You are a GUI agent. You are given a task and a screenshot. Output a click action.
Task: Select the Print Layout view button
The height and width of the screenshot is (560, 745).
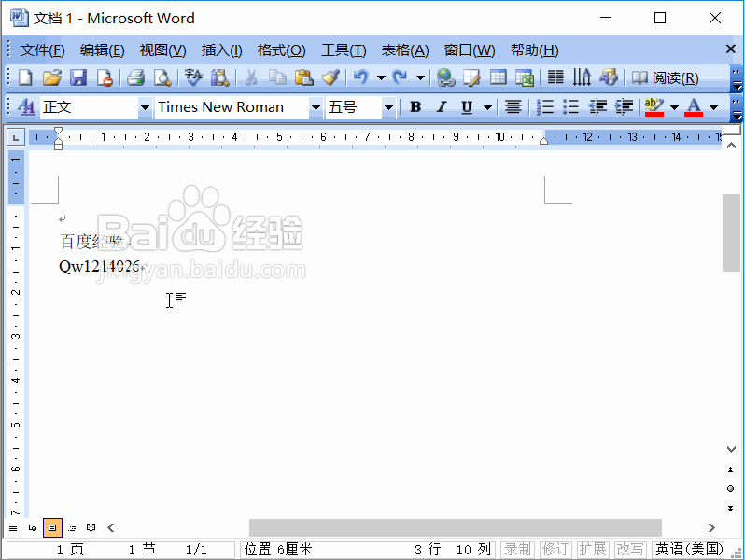pyautogui.click(x=52, y=527)
